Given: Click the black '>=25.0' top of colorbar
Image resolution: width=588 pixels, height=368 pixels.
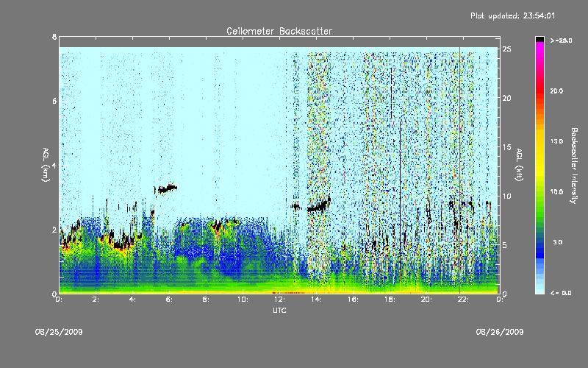Looking at the screenshot, I should click(x=539, y=39).
